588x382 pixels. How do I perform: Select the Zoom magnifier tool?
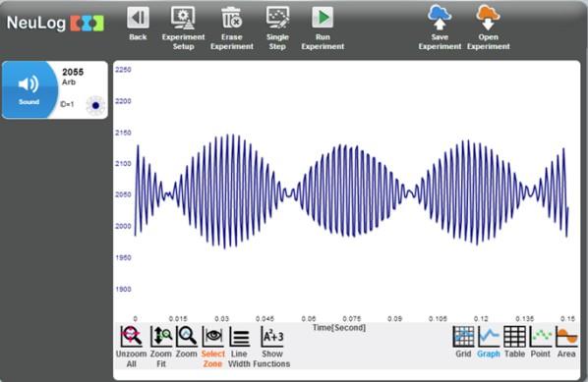[x=187, y=336]
